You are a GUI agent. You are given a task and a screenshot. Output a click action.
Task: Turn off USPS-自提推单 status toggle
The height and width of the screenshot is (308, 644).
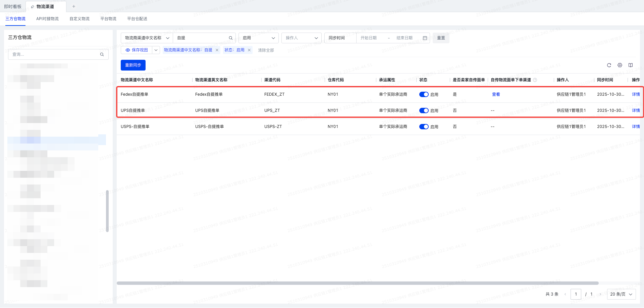pos(424,127)
